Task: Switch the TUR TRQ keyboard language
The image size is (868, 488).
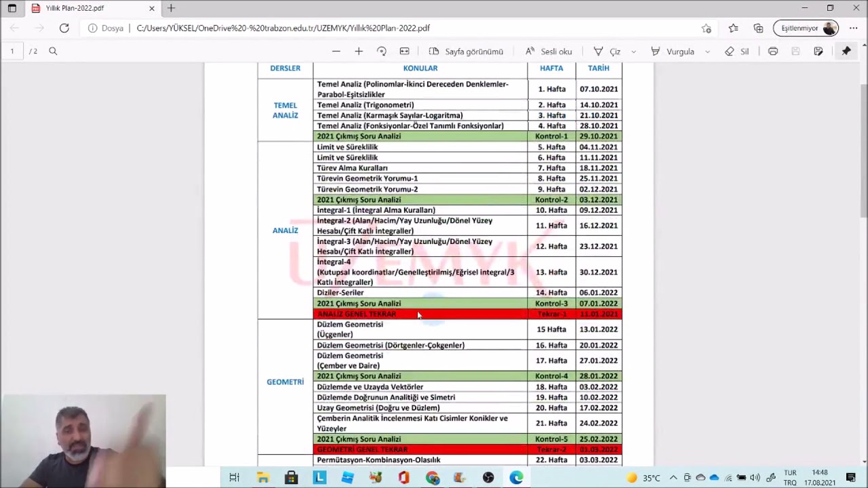Action: point(790,478)
